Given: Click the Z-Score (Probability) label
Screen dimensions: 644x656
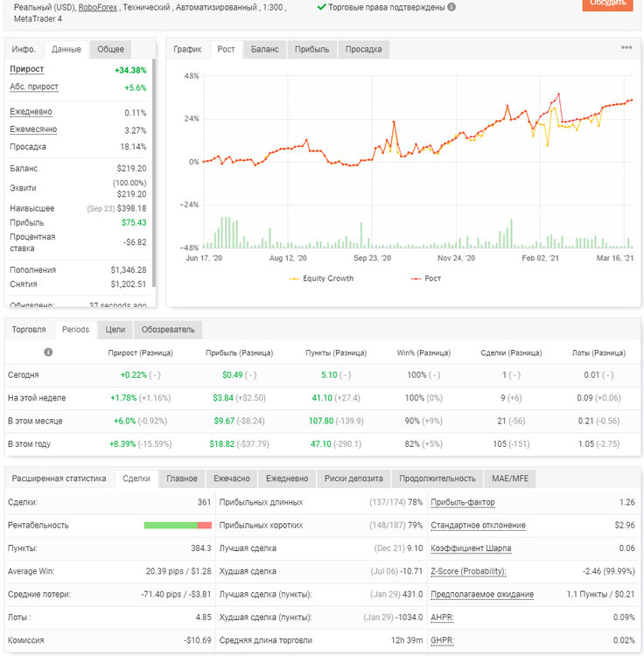Looking at the screenshot, I should (x=468, y=571).
